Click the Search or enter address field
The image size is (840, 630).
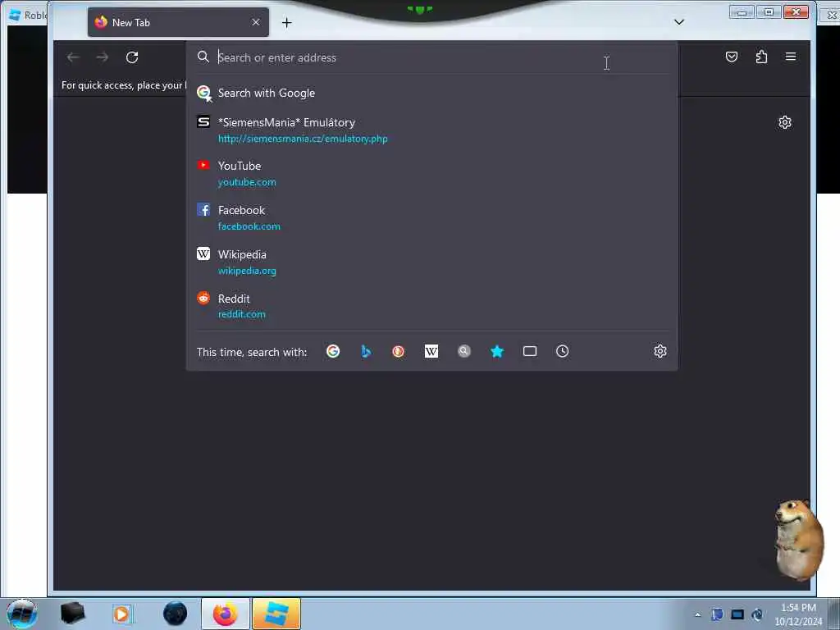tap(433, 57)
